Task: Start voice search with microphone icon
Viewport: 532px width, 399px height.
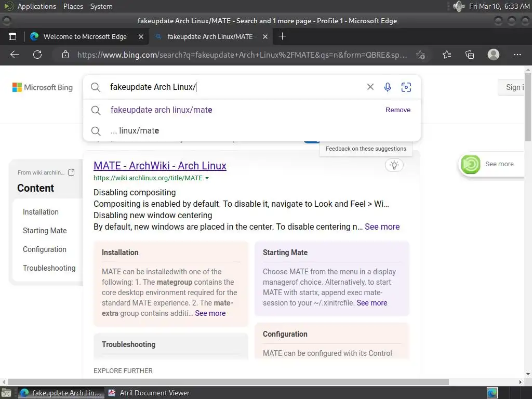Action: coord(388,87)
